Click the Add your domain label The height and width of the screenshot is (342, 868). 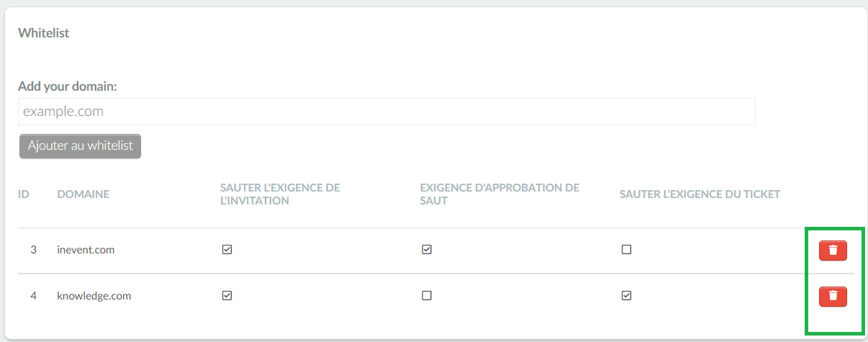coord(68,86)
